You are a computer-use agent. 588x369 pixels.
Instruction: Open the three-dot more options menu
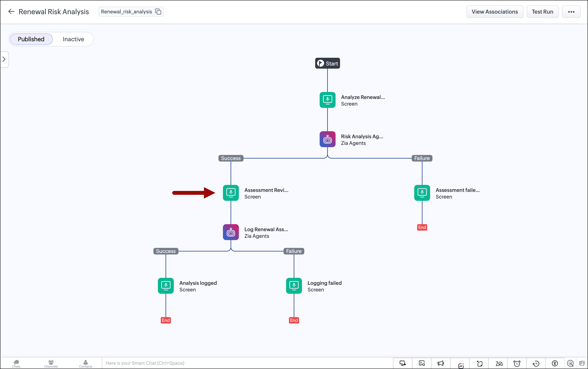(571, 12)
